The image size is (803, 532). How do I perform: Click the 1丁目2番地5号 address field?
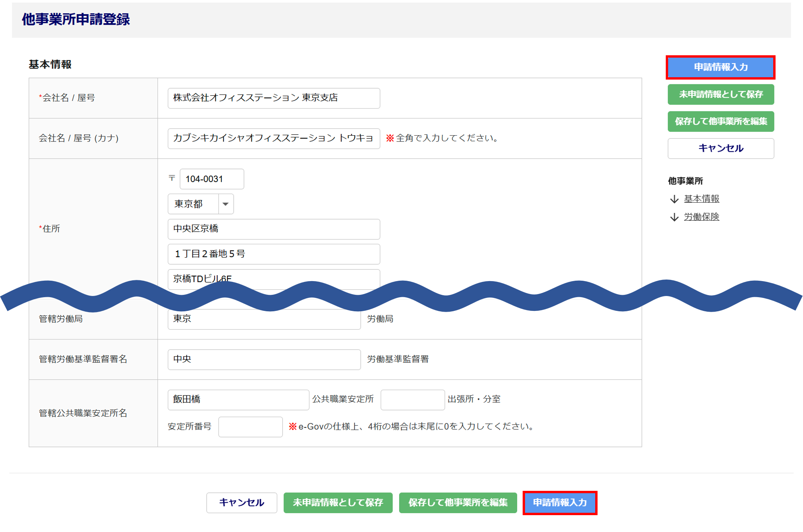tap(273, 254)
